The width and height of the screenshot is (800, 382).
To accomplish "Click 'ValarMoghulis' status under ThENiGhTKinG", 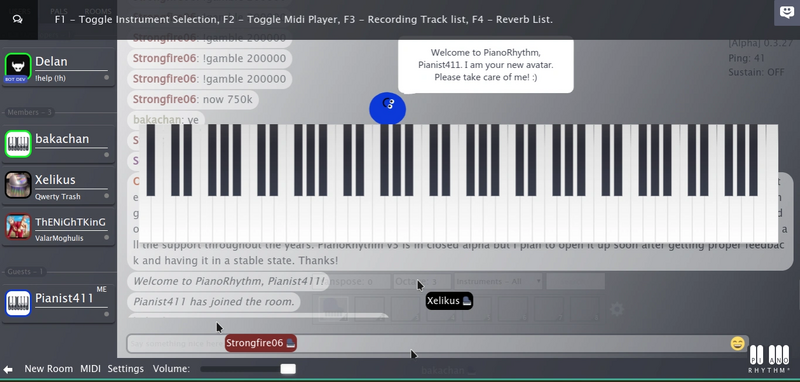I will pos(59,238).
